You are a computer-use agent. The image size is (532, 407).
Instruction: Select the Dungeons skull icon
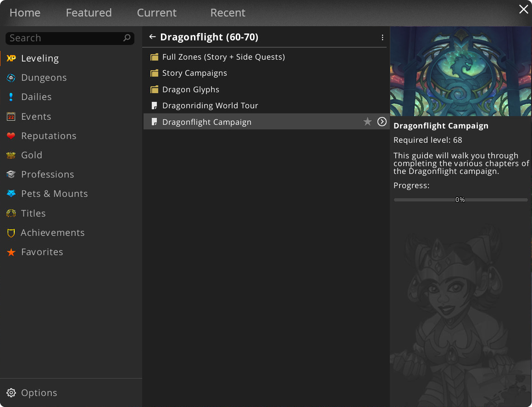[x=11, y=78]
